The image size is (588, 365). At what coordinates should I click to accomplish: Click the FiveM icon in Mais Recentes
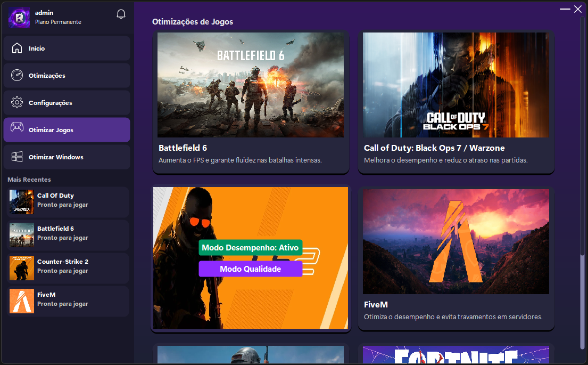point(21,301)
